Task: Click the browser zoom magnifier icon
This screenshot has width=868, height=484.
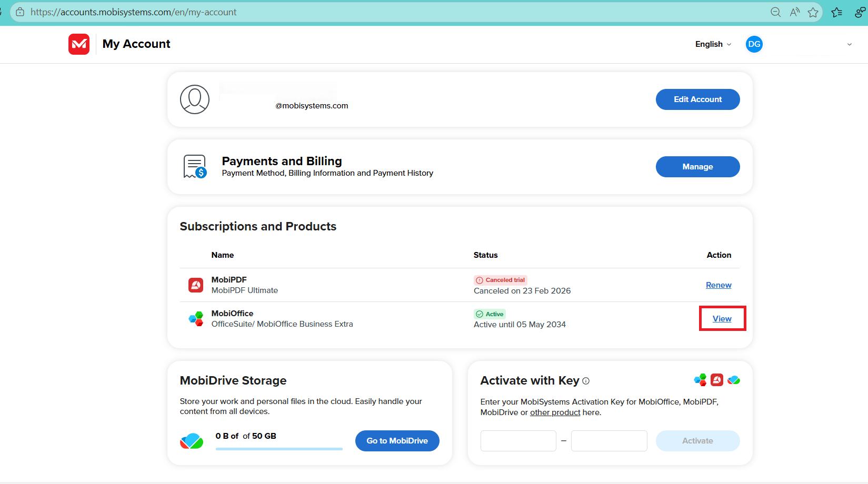Action: (x=775, y=12)
